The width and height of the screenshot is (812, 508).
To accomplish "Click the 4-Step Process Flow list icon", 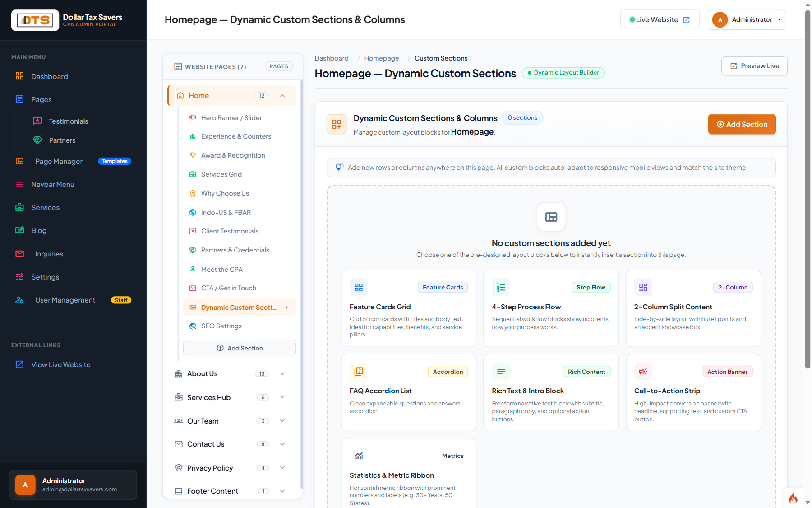I will click(x=501, y=288).
